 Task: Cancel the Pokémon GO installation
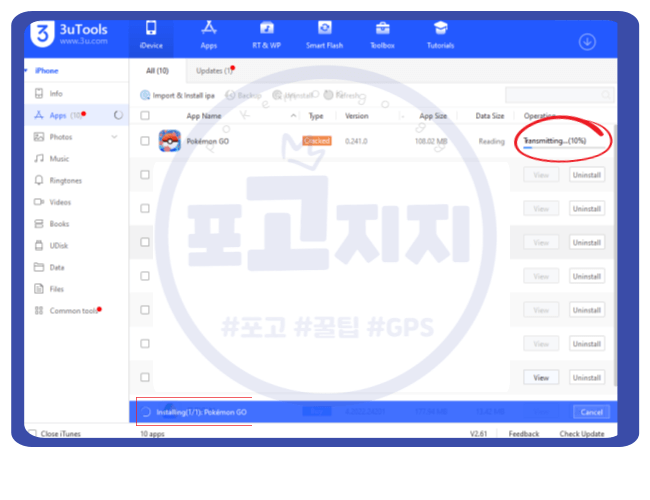(x=591, y=412)
